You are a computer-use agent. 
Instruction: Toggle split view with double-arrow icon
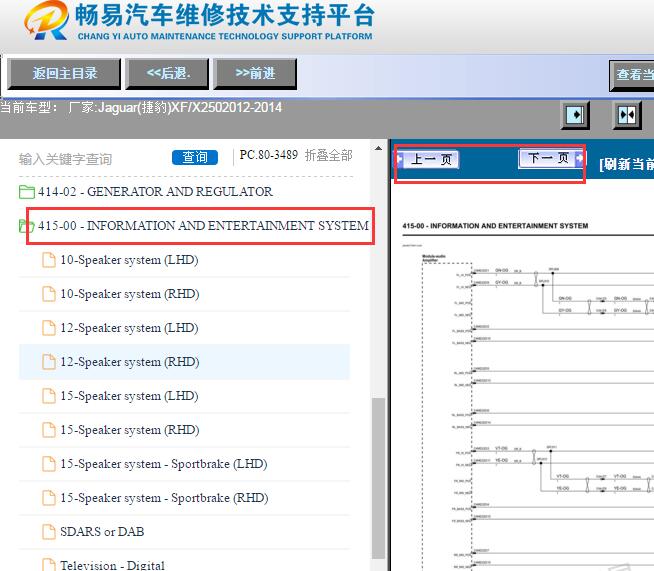tap(627, 114)
